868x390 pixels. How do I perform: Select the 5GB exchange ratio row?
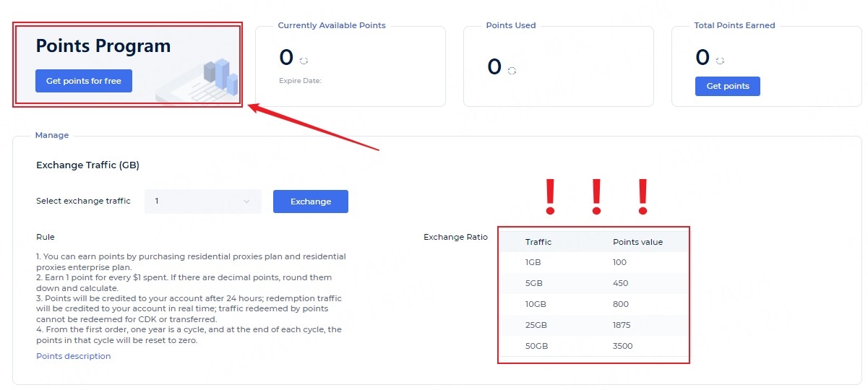pyautogui.click(x=593, y=283)
